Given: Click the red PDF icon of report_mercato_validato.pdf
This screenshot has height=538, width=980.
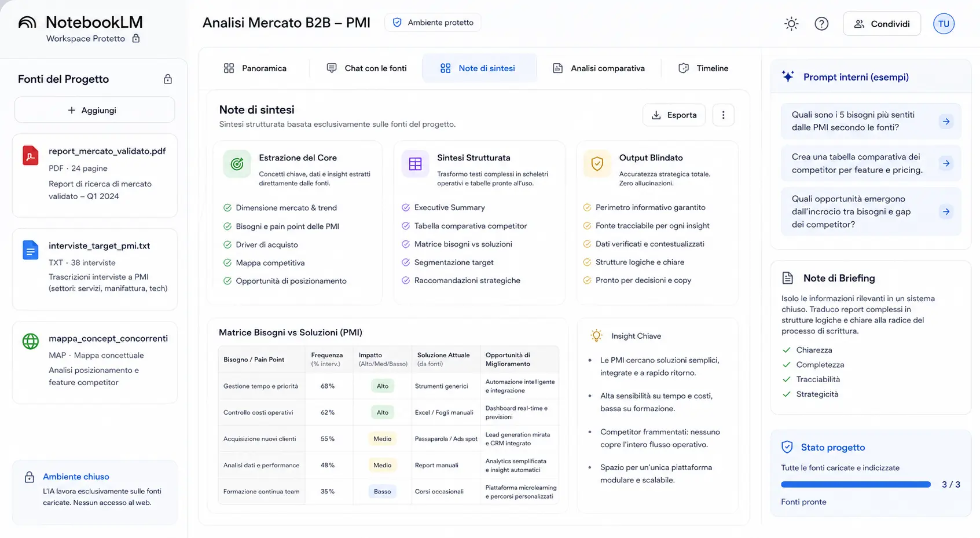Looking at the screenshot, I should point(31,156).
